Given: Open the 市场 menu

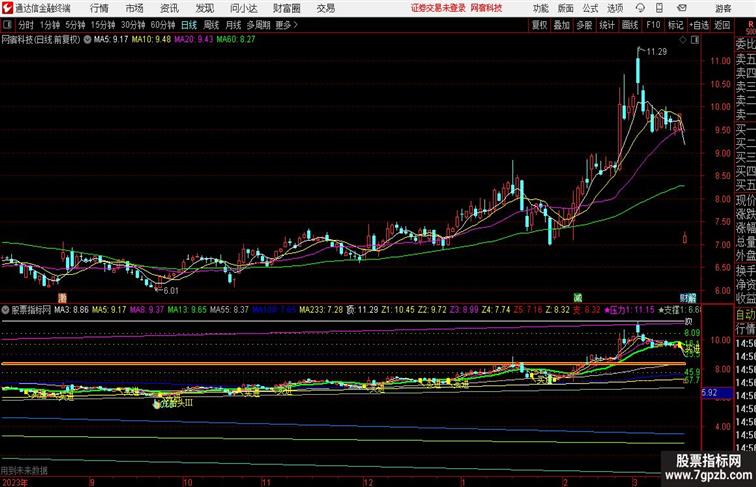Looking at the screenshot, I should pos(135,8).
